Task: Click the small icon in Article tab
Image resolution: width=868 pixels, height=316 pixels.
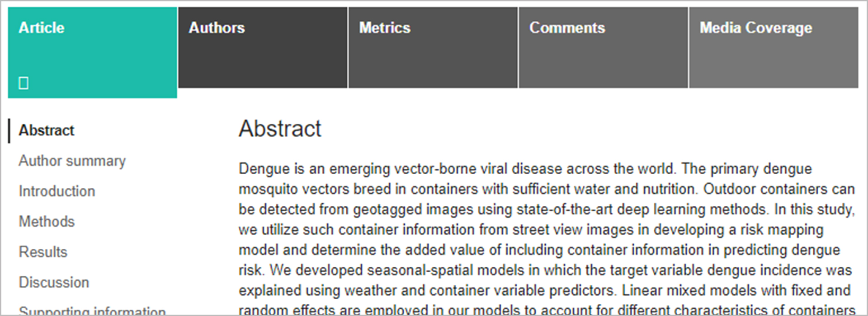Action: 24,83
